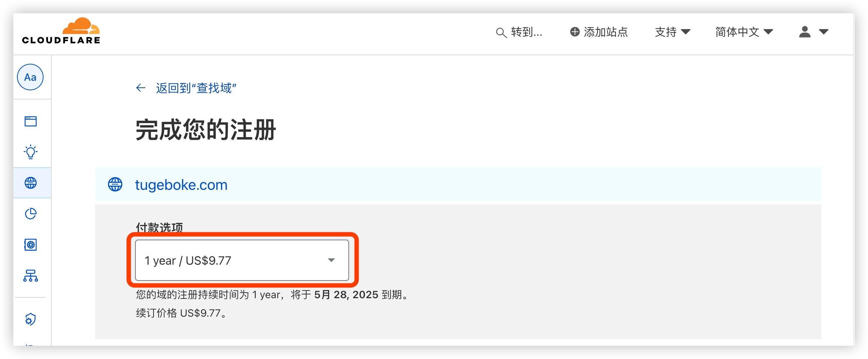Go back via 返回到"查找域" link
Image resolution: width=868 pixels, height=359 pixels.
(196, 88)
